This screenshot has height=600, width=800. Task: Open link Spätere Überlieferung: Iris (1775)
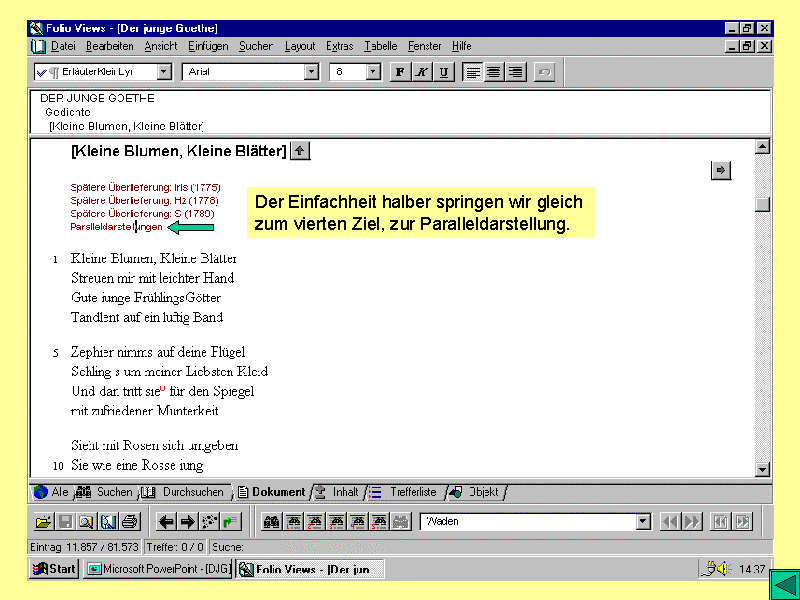[x=145, y=187]
